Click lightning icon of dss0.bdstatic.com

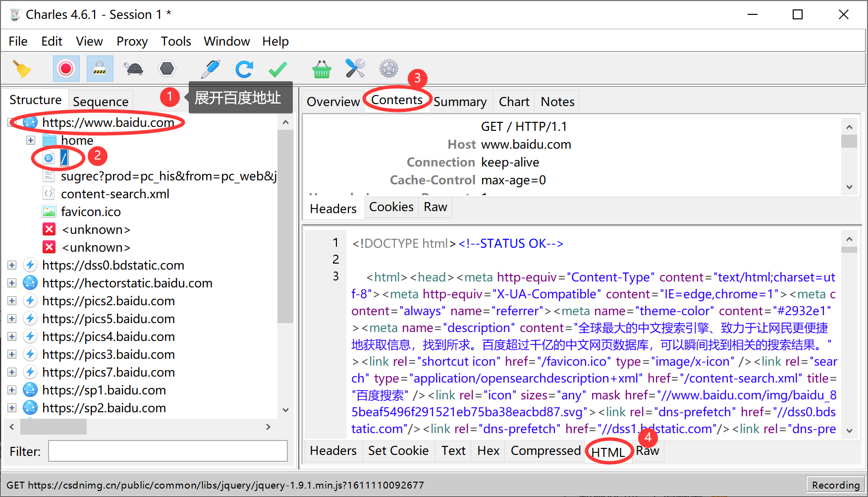pos(30,265)
